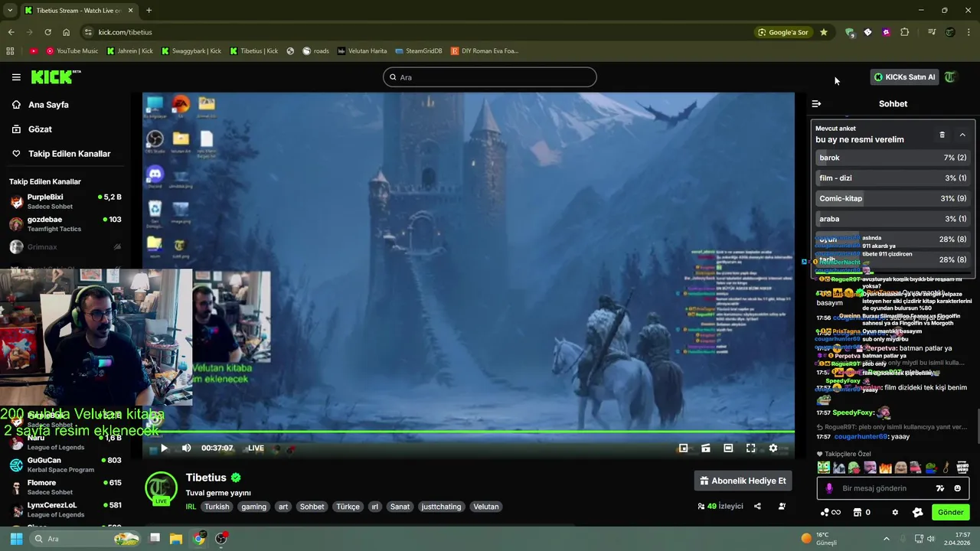
Task: Open channel points infinity icon
Action: coord(831,513)
